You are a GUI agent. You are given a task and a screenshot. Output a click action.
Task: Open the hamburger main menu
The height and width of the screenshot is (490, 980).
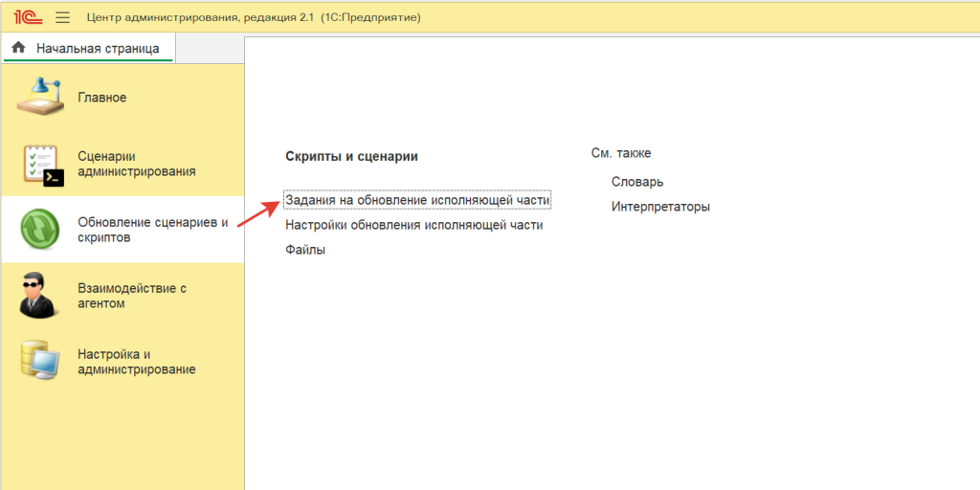[63, 17]
